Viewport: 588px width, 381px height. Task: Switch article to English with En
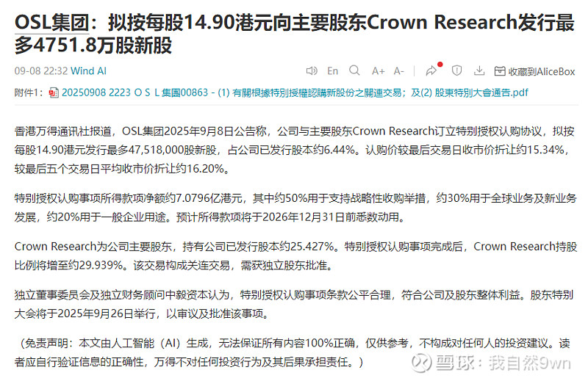pos(332,70)
